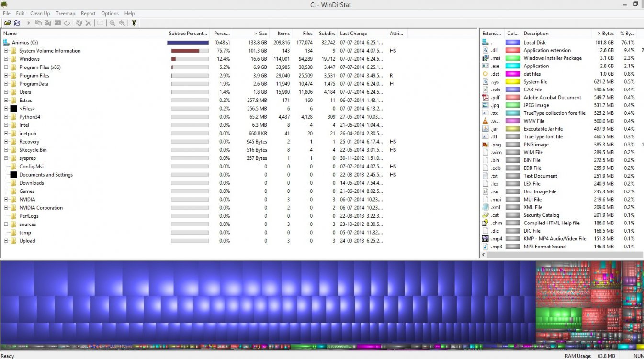Screen dimensions: 644x359
Task: Click the VLC cone icon for WMV File
Action: [x=486, y=121]
